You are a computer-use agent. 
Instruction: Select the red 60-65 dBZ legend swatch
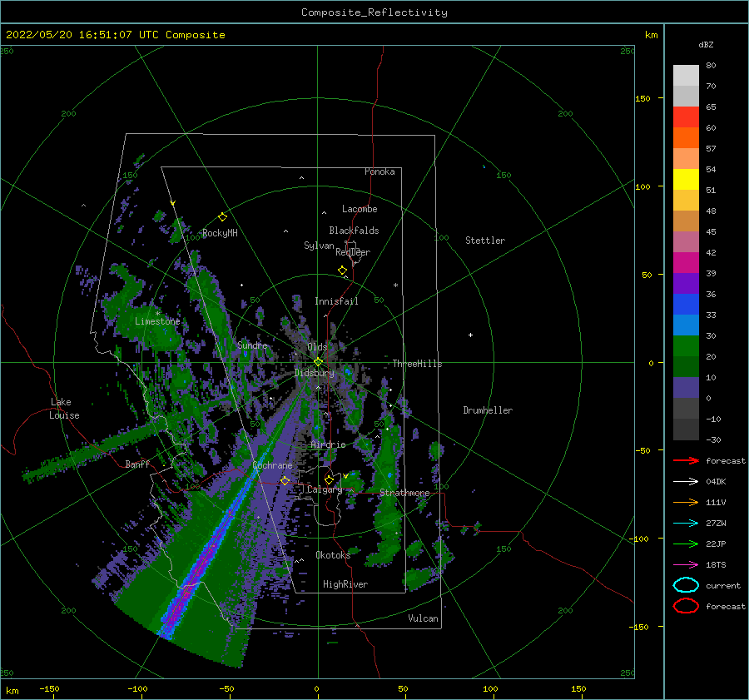(x=686, y=117)
